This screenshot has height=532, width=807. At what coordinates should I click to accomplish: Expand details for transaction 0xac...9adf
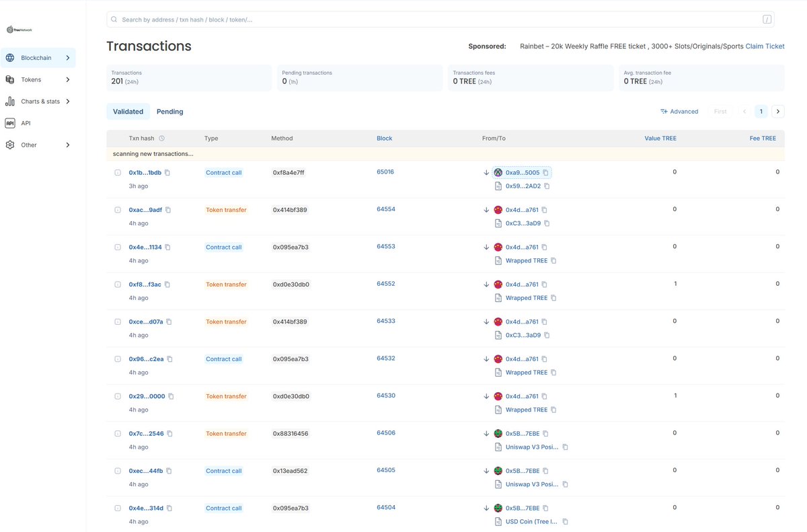pos(118,210)
